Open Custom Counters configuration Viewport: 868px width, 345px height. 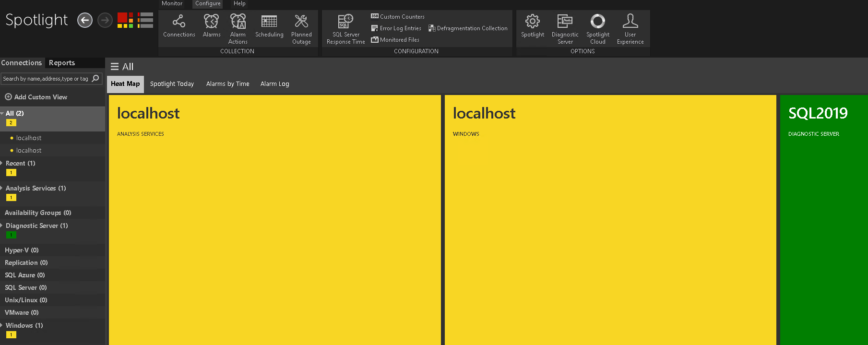coord(398,16)
